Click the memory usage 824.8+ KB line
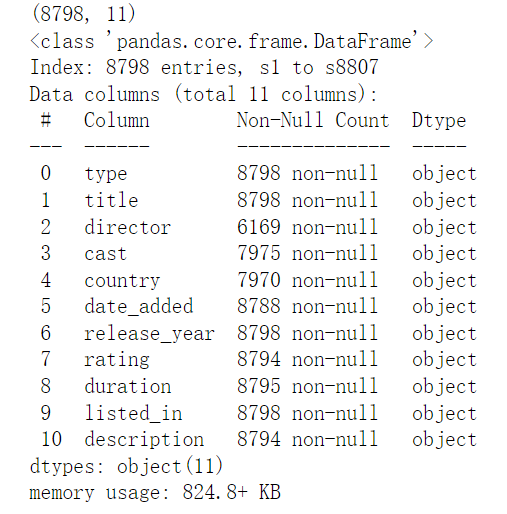Screen dimensions: 507x514 tap(155, 492)
